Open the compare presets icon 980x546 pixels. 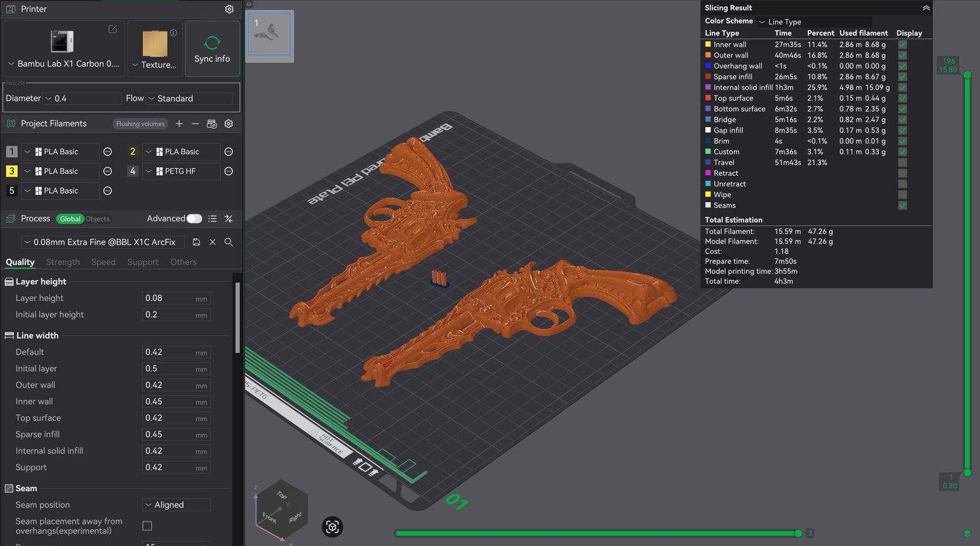click(x=228, y=218)
